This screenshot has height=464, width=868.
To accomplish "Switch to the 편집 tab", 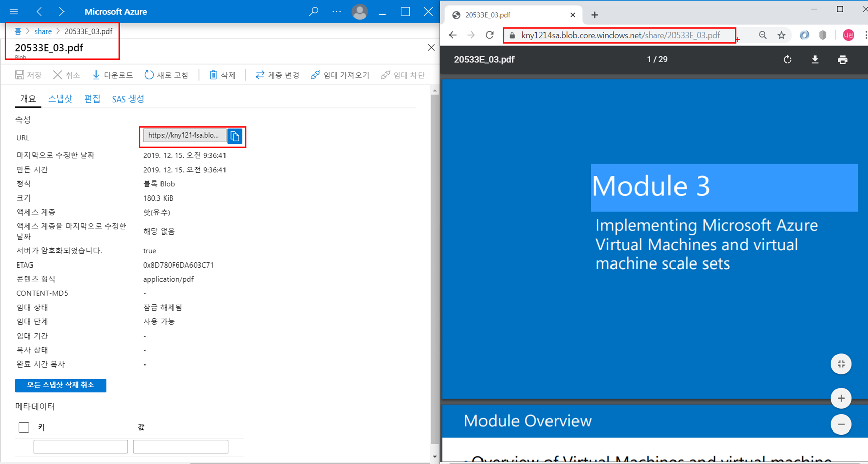I will 92,98.
